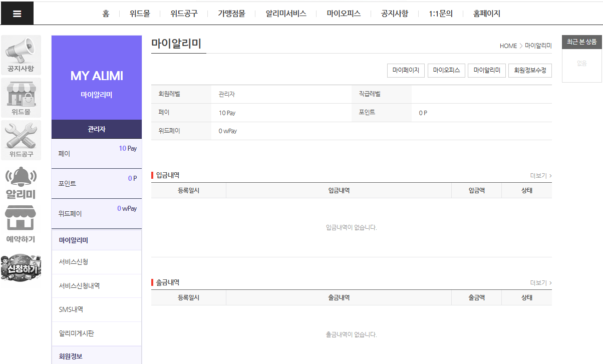
Task: Click the 위드공구 tools icon
Action: [x=21, y=140]
